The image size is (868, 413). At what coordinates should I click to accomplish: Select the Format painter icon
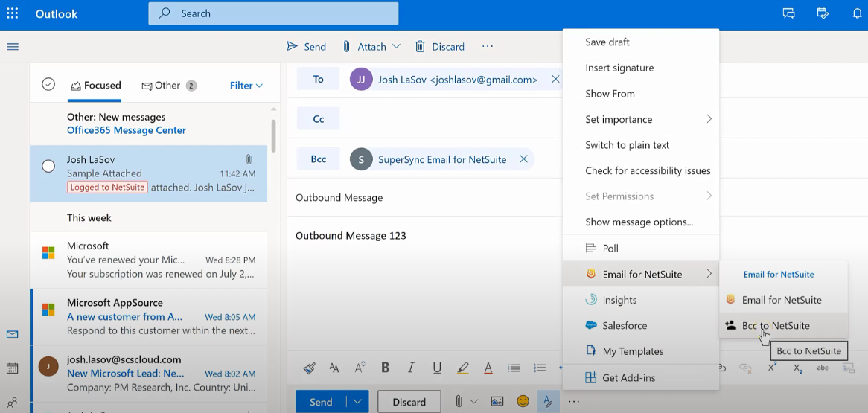coord(310,368)
